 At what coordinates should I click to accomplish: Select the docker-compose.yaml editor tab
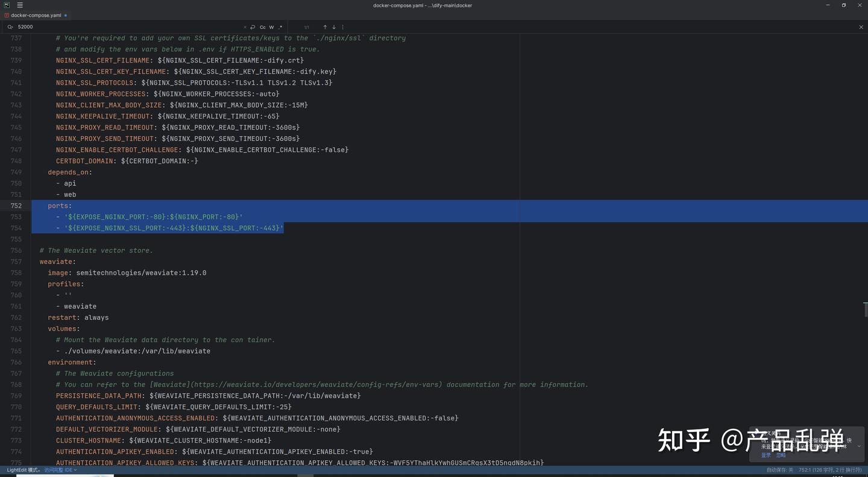coord(36,15)
